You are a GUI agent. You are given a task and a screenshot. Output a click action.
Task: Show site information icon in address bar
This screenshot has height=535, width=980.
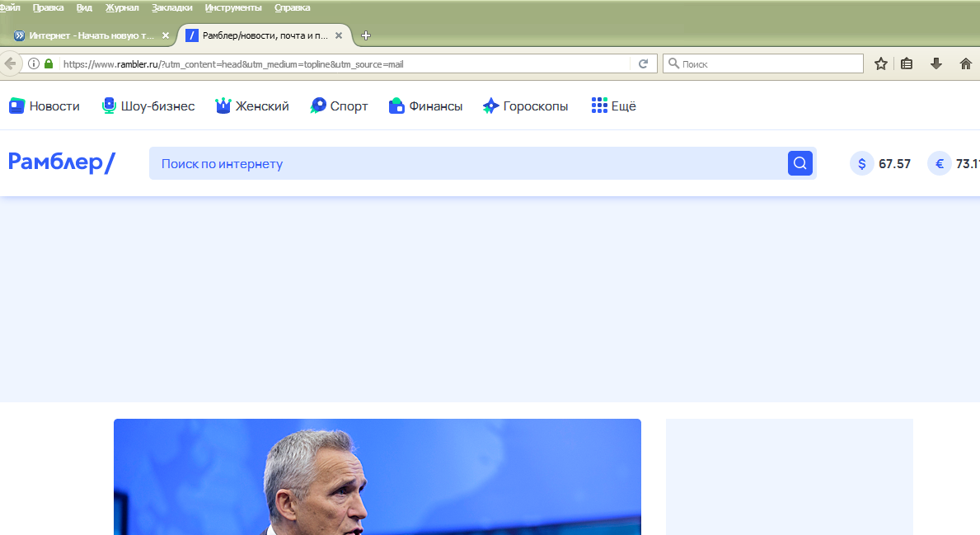(x=34, y=63)
